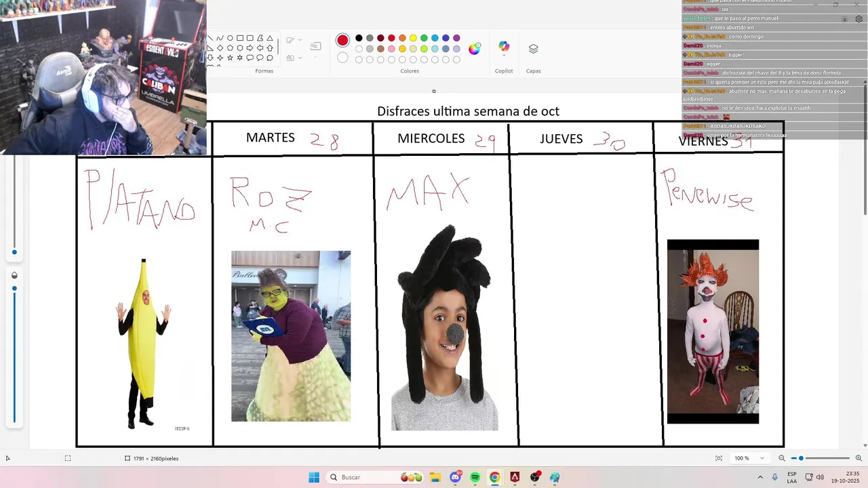Open File Explorer from taskbar
The height and width of the screenshot is (488, 868).
435,477
